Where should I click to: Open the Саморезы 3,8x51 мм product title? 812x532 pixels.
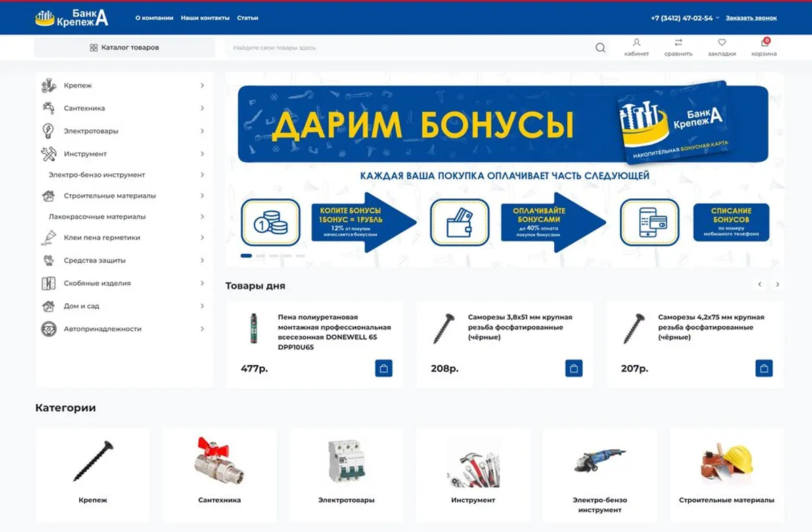coord(520,327)
